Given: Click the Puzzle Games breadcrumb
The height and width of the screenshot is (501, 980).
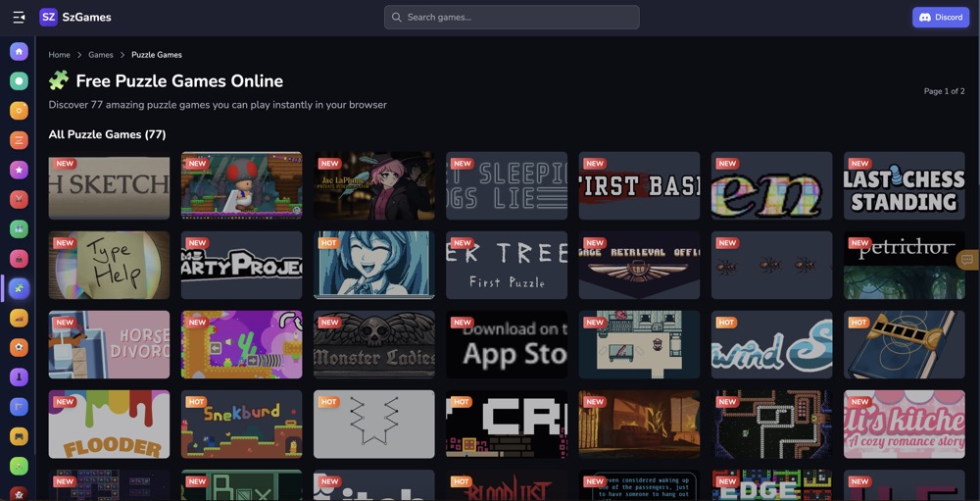Looking at the screenshot, I should click(x=156, y=55).
